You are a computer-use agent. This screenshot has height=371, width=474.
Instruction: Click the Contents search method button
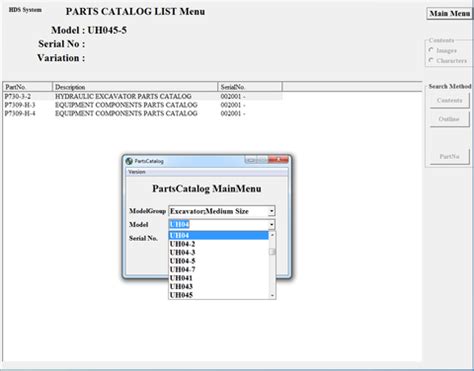click(449, 100)
